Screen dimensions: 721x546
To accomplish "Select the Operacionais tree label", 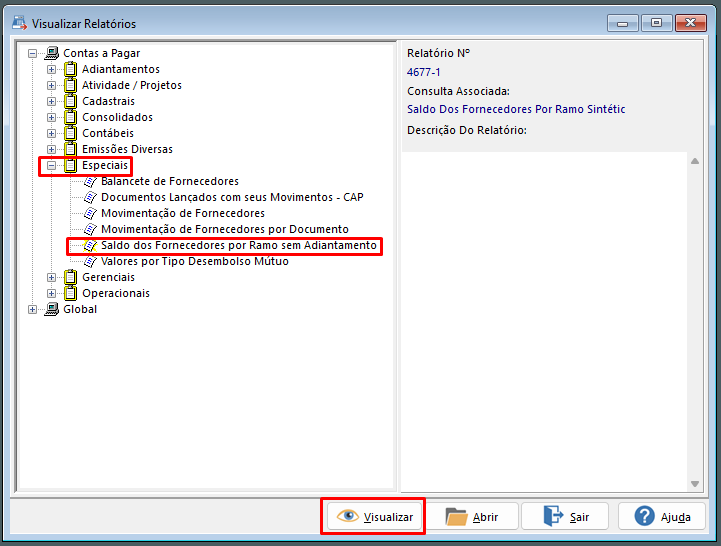I will (116, 293).
